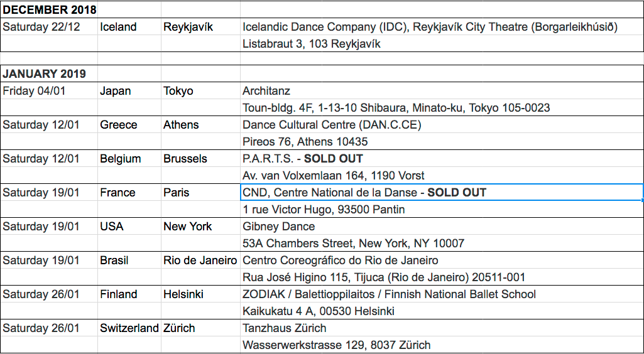Image resolution: width=644 pixels, height=354 pixels.
Task: Click the Rio de Janeiro city cell
Action: pos(200,260)
